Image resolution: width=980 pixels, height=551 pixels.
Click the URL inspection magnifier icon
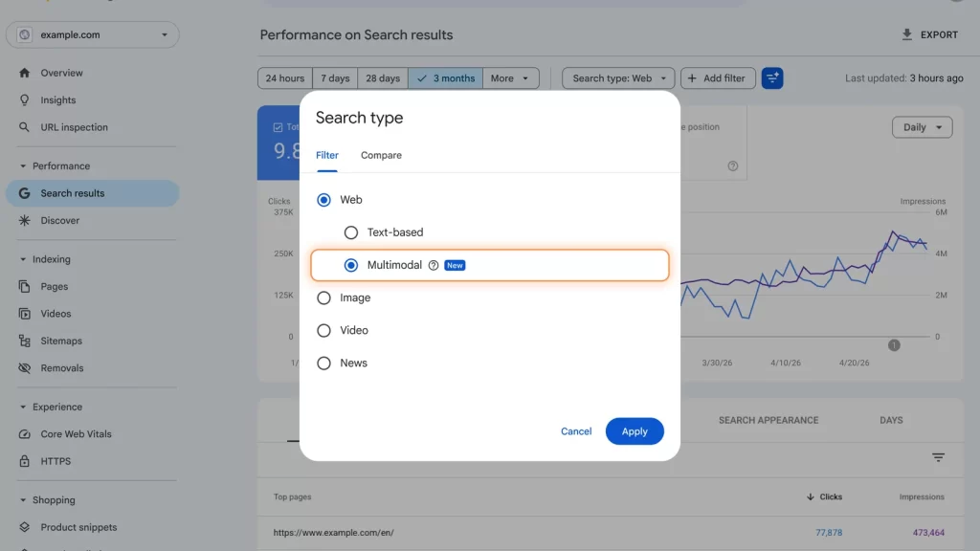[24, 127]
